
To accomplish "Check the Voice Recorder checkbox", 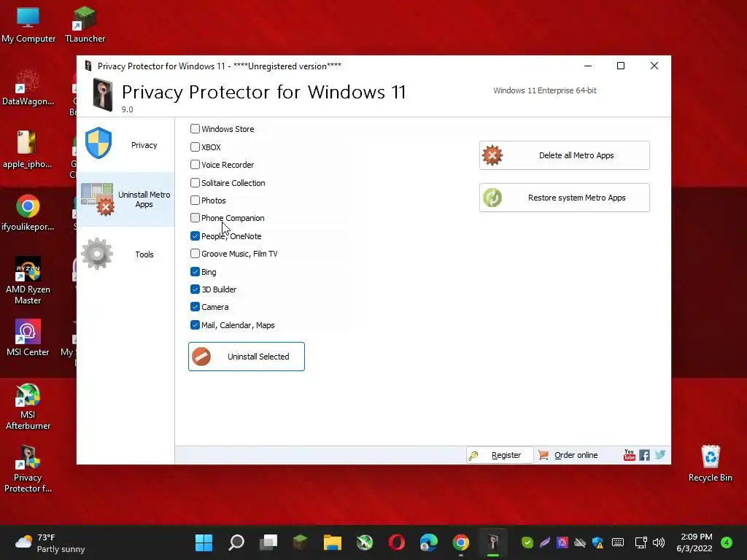I will pos(195,164).
